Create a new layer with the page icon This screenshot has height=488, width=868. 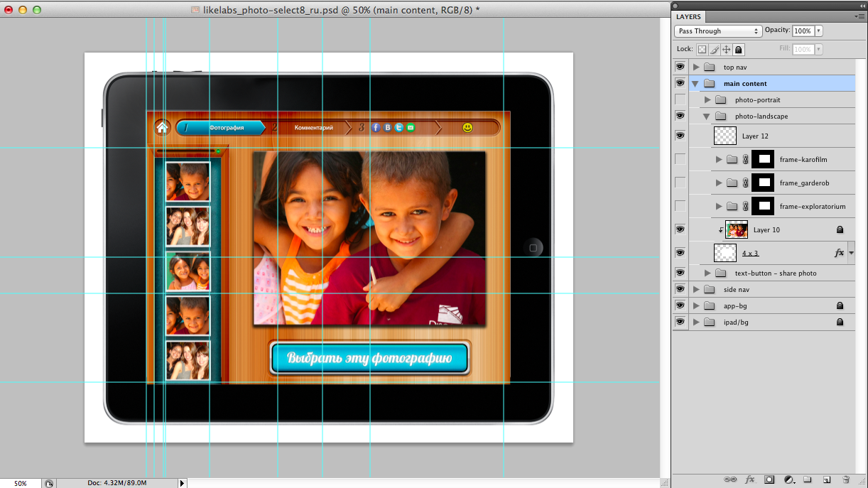[x=827, y=479]
